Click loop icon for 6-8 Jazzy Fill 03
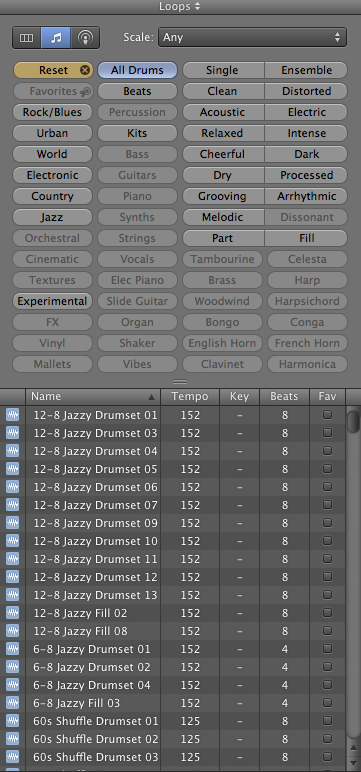 [x=12, y=703]
